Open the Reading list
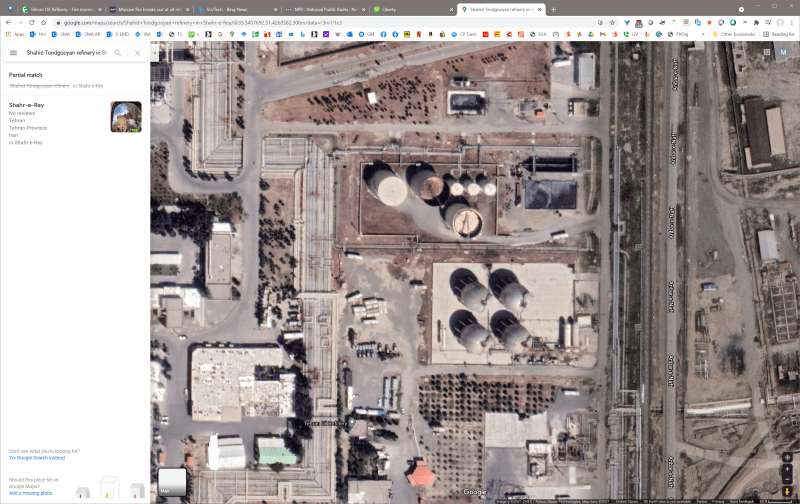The height and width of the screenshot is (504, 800). click(779, 34)
